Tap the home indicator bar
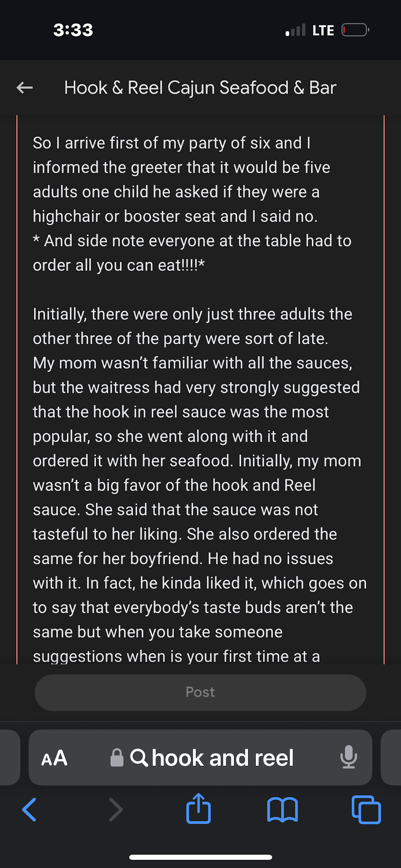Image resolution: width=401 pixels, height=868 pixels. pyautogui.click(x=200, y=857)
